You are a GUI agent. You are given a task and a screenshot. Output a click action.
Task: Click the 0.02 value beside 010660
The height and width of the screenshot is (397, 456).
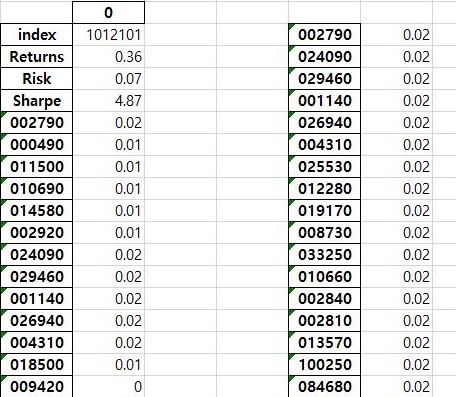point(396,276)
